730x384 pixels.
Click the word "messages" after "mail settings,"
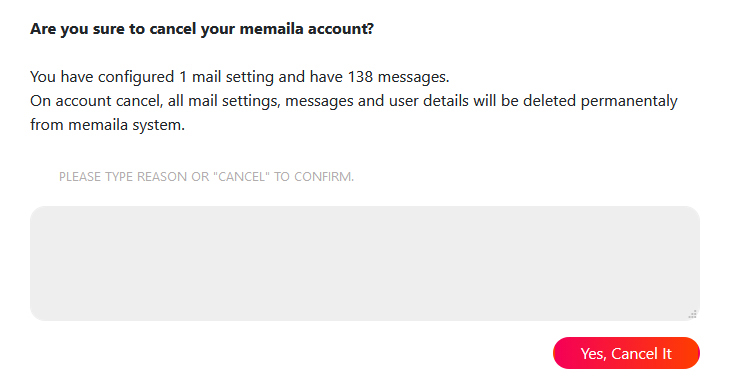(319, 101)
